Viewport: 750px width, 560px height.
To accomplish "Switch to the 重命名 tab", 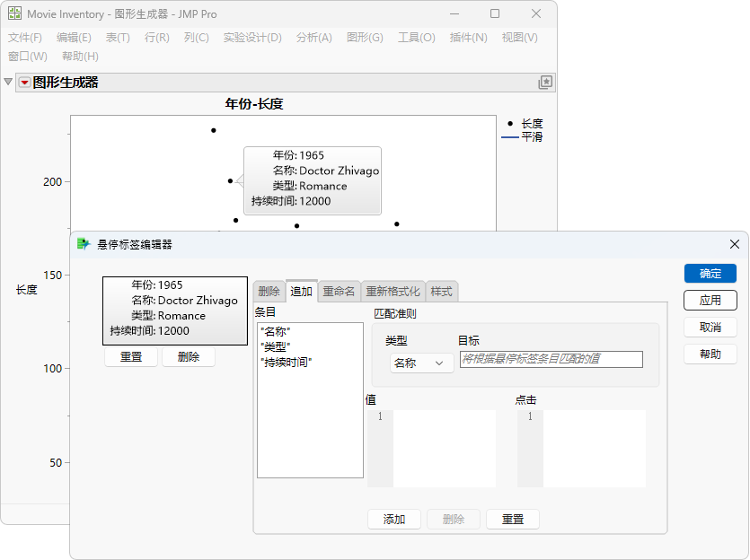I will pos(339,292).
